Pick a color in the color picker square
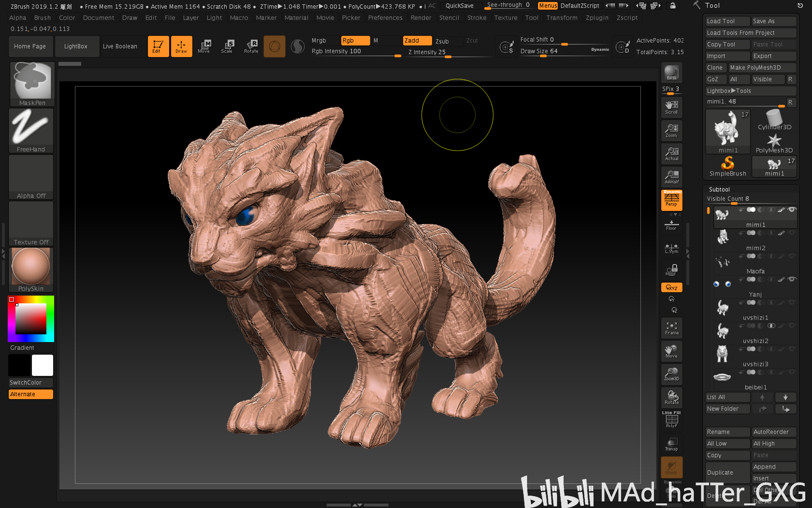Image resolution: width=812 pixels, height=508 pixels. [31, 319]
